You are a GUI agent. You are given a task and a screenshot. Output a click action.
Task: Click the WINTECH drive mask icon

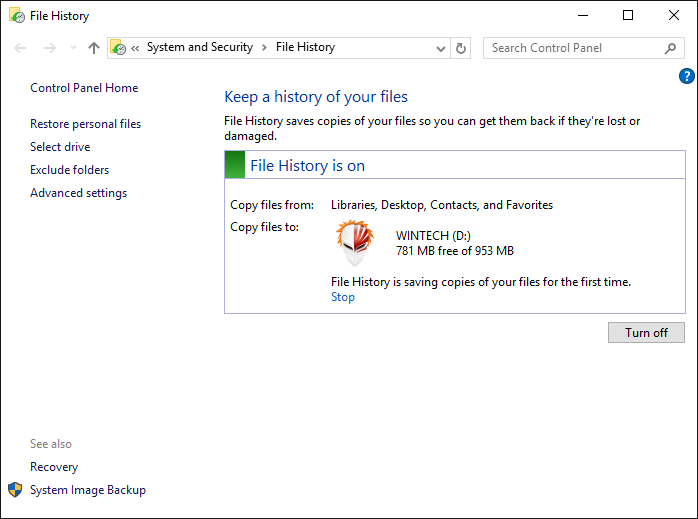pos(355,243)
